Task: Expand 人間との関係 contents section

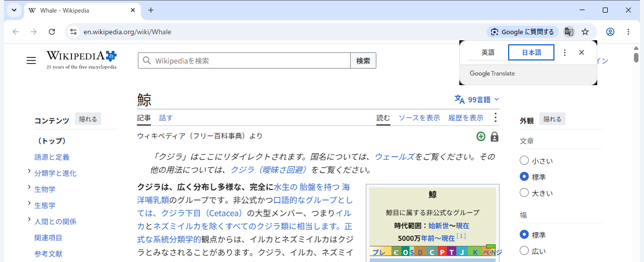Action: click(x=29, y=221)
